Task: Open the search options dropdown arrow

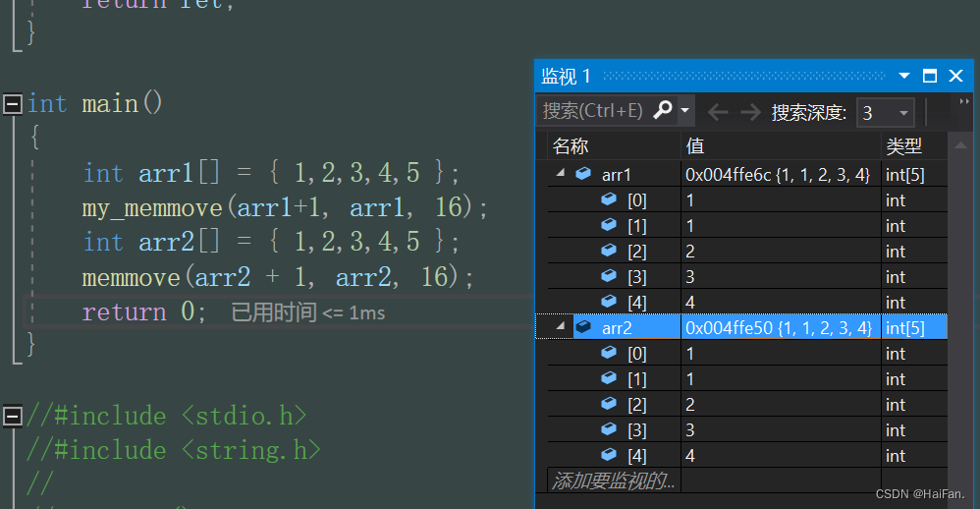Action: click(x=685, y=110)
